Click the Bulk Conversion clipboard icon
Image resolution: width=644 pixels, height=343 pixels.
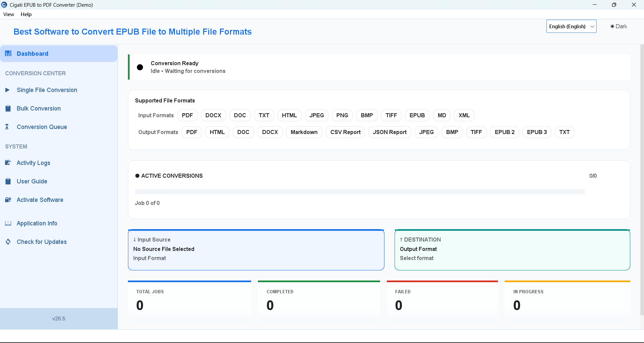click(x=8, y=109)
